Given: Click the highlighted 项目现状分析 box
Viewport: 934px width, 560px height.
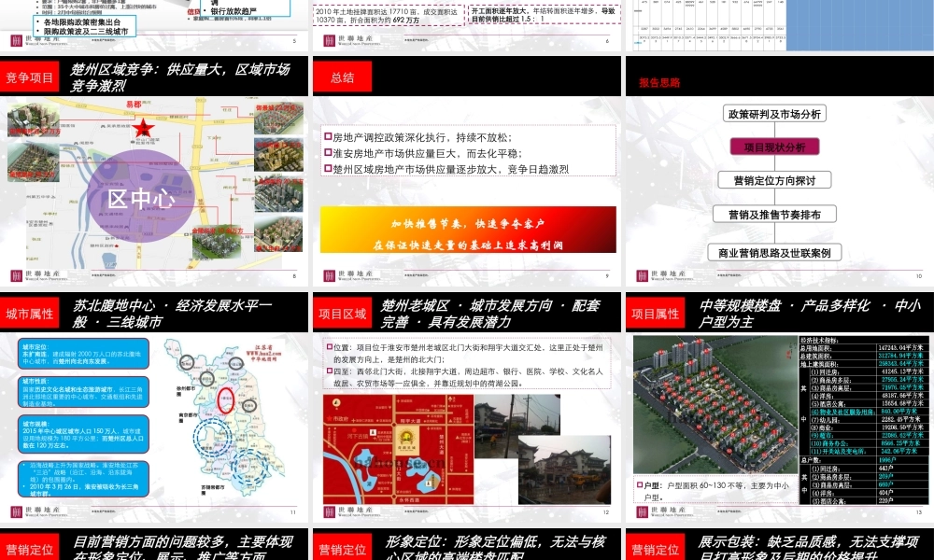Looking at the screenshot, I should [774, 147].
